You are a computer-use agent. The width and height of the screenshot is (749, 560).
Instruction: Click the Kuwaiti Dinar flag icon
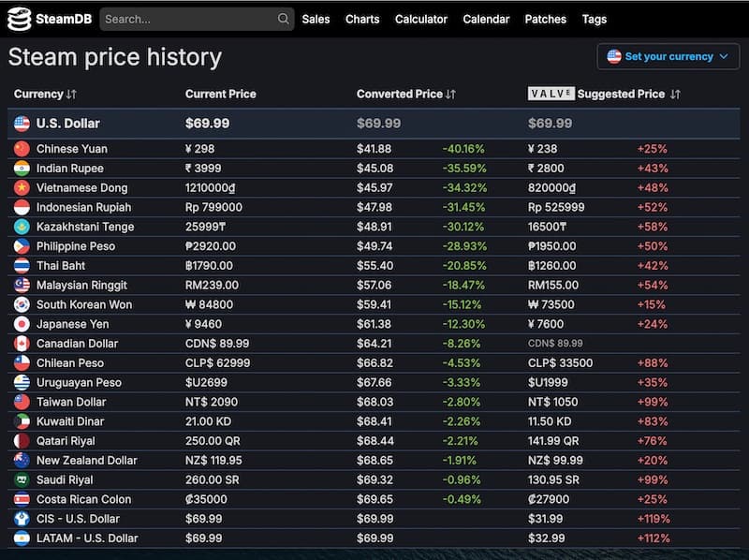click(22, 421)
